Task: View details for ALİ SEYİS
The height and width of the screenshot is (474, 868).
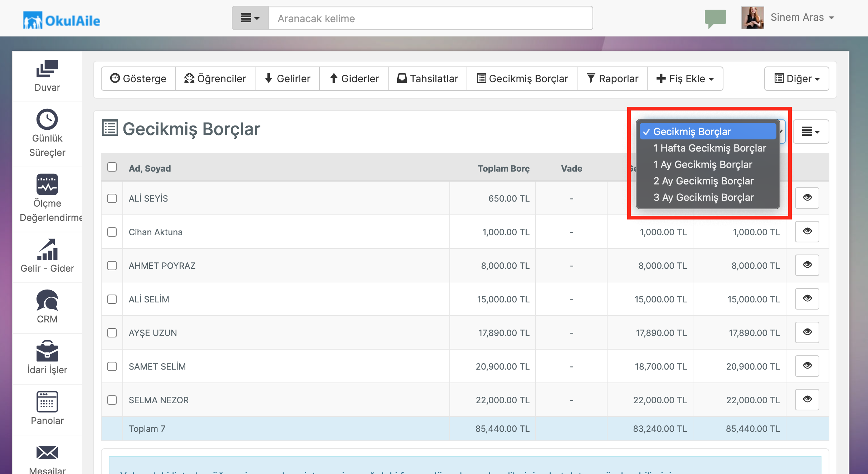Action: [x=807, y=198]
